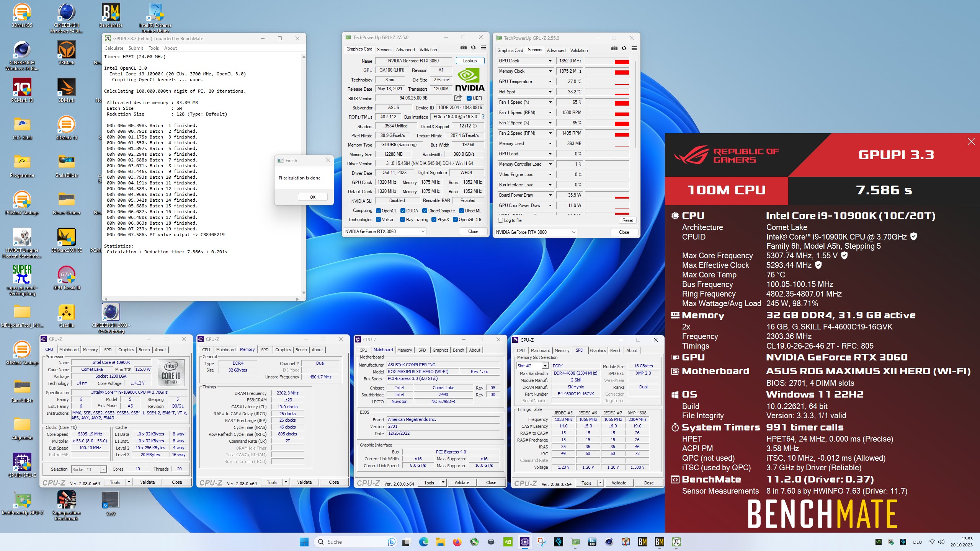Image resolution: width=980 pixels, height=551 pixels.
Task: Open the Memory Clock sensor dropdown
Action: coord(550,71)
